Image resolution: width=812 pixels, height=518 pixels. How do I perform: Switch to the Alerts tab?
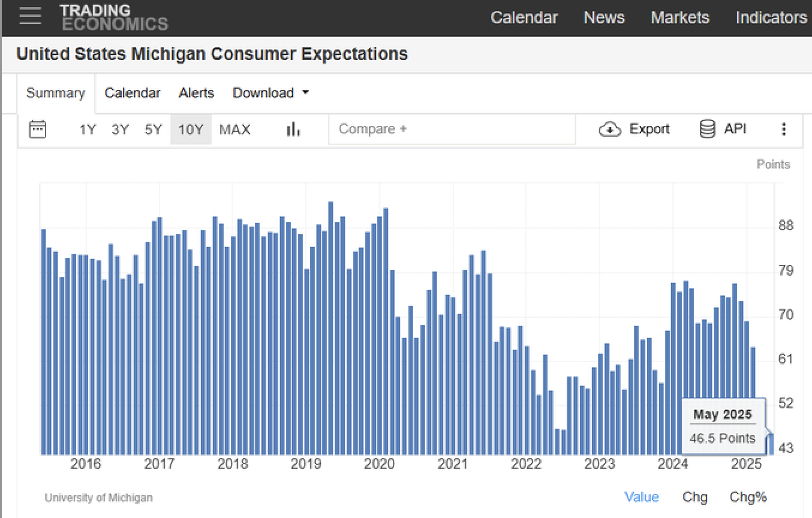196,93
